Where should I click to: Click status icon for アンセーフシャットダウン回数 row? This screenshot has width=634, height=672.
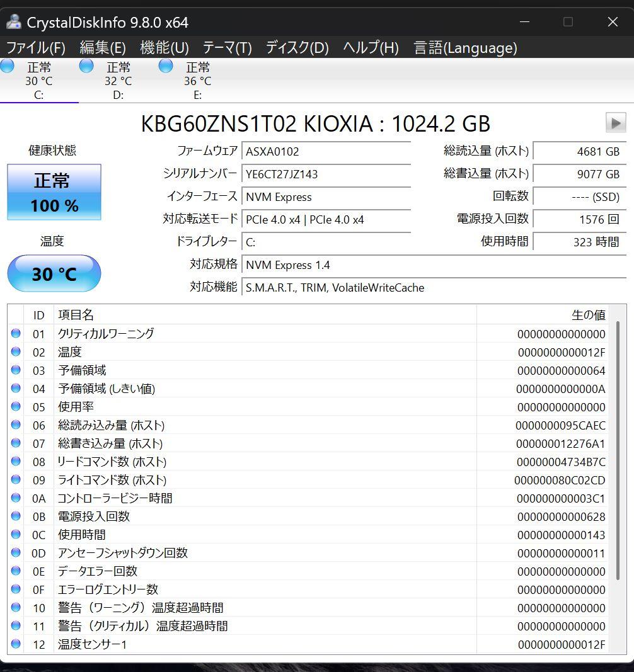tap(16, 553)
